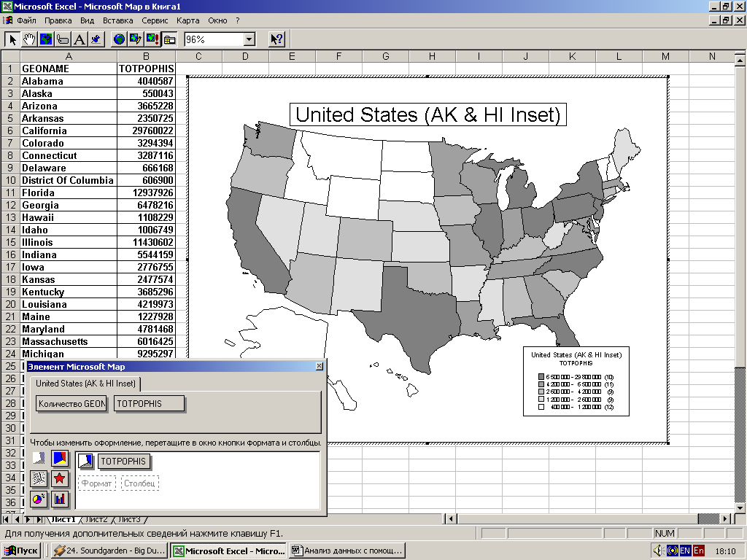This screenshot has width=747, height=560.
Task: Open the Вид menu
Action: (88, 20)
